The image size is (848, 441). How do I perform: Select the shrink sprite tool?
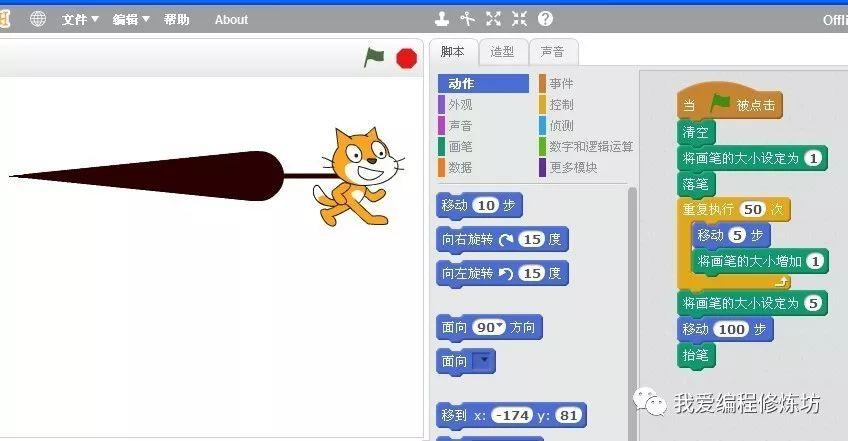click(519, 19)
